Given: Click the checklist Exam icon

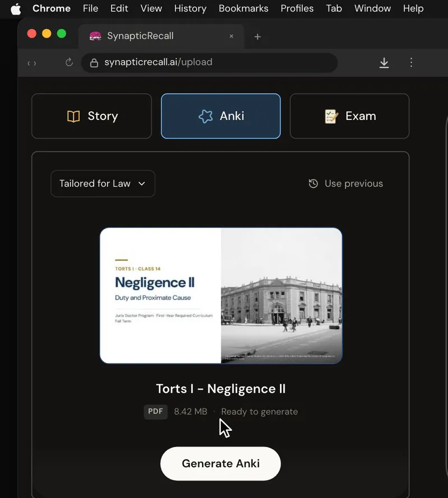Looking at the screenshot, I should coord(331,117).
